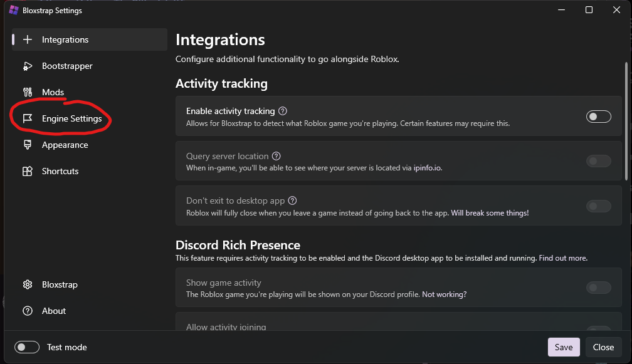632x364 pixels.
Task: Click the Mods wrench icon
Action: click(x=27, y=92)
